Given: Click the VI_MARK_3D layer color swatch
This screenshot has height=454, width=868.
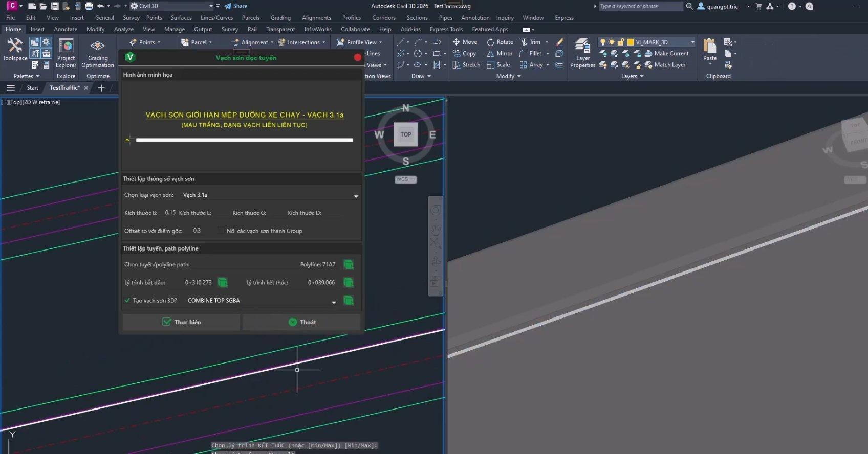Looking at the screenshot, I should (x=631, y=42).
